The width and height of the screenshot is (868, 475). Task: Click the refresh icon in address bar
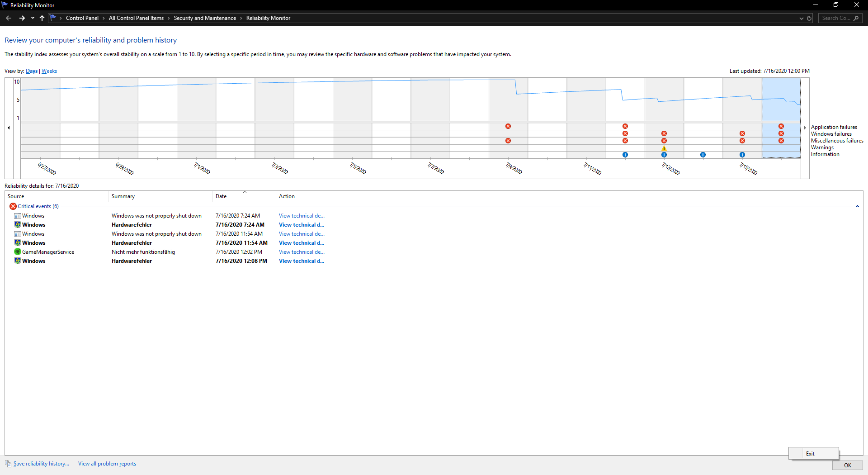coord(809,18)
